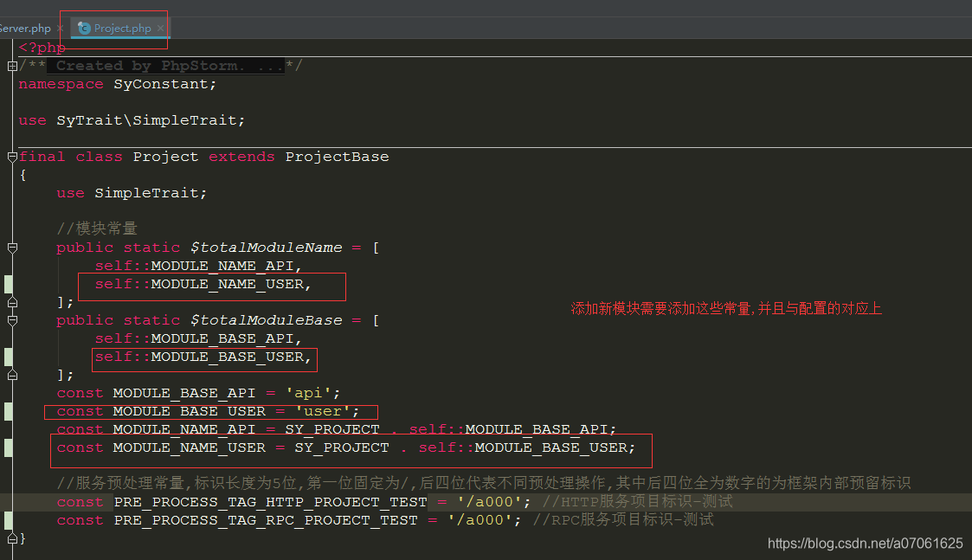Click the class icon on Project.php tab
The height and width of the screenshot is (560, 972).
pyautogui.click(x=84, y=29)
